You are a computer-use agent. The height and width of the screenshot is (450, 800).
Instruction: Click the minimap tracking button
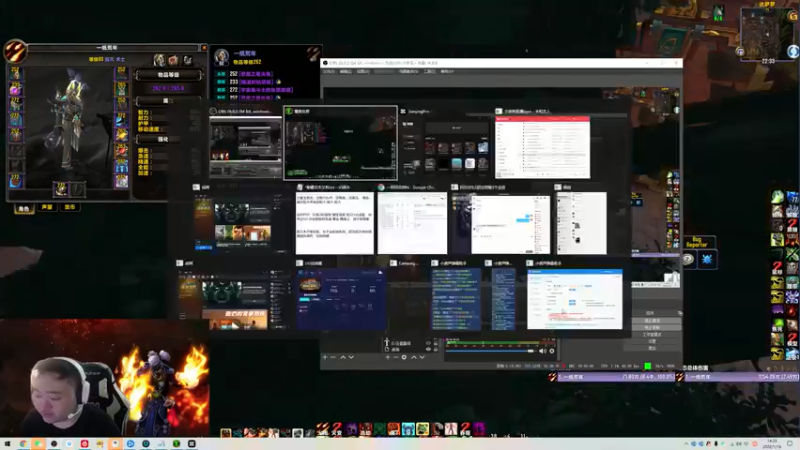tap(740, 51)
